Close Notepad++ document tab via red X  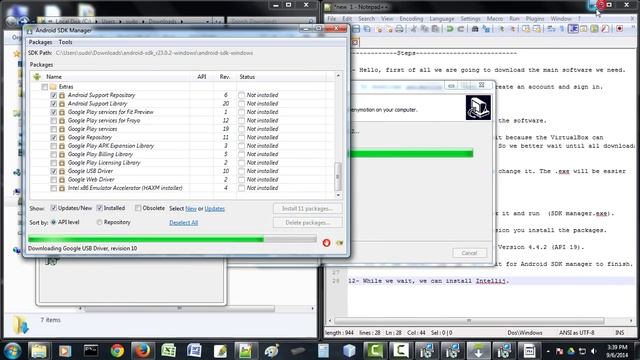pos(355,42)
